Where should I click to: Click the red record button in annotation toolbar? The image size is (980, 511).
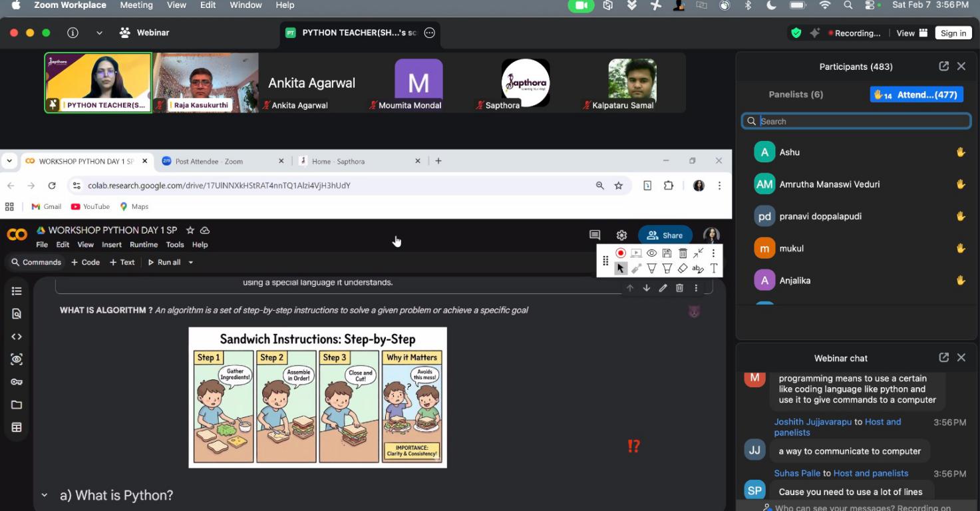click(620, 253)
